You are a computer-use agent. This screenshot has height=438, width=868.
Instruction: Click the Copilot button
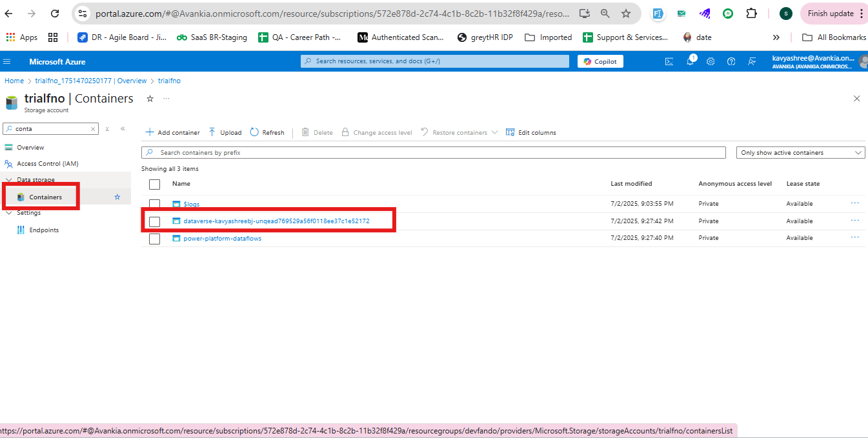click(600, 61)
